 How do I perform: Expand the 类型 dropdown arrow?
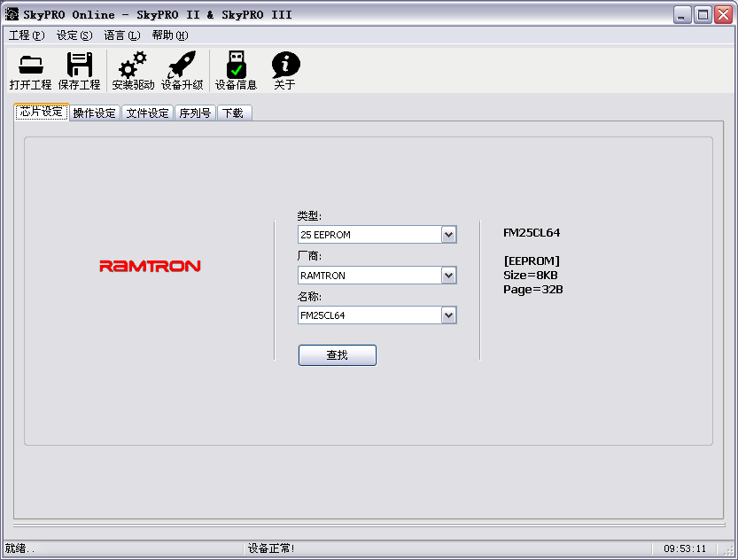tap(448, 234)
